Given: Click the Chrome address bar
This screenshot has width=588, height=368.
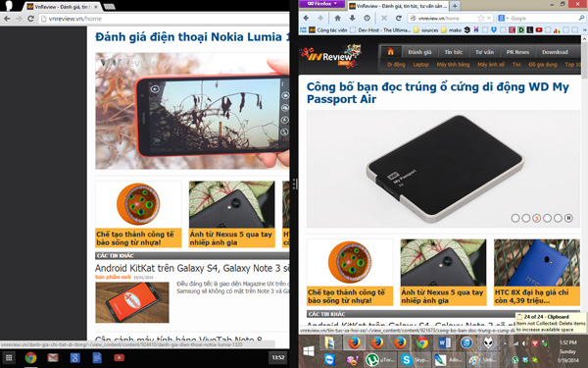Looking at the screenshot, I should (163, 19).
